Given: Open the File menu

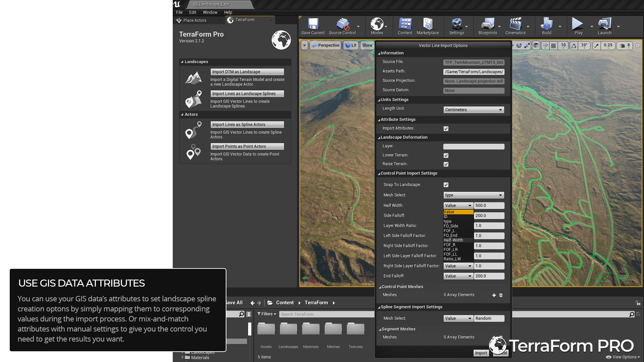Looking at the screenshot, I should pos(179,12).
